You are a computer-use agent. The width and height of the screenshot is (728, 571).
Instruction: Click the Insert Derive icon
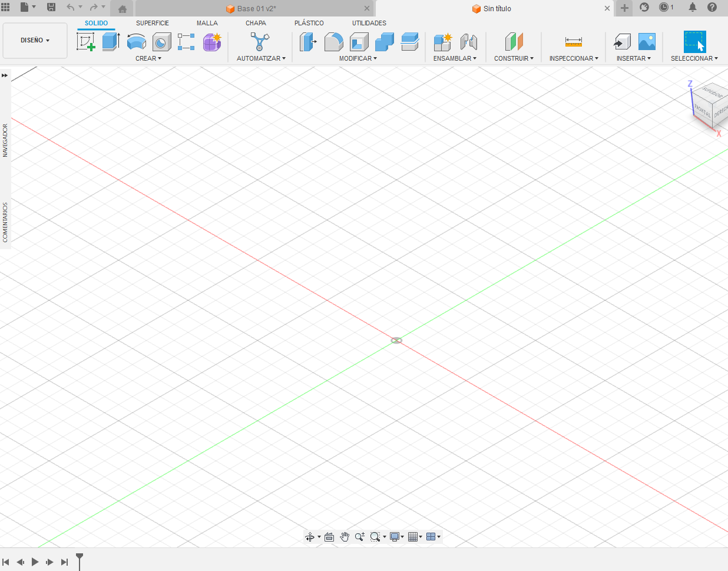622,42
